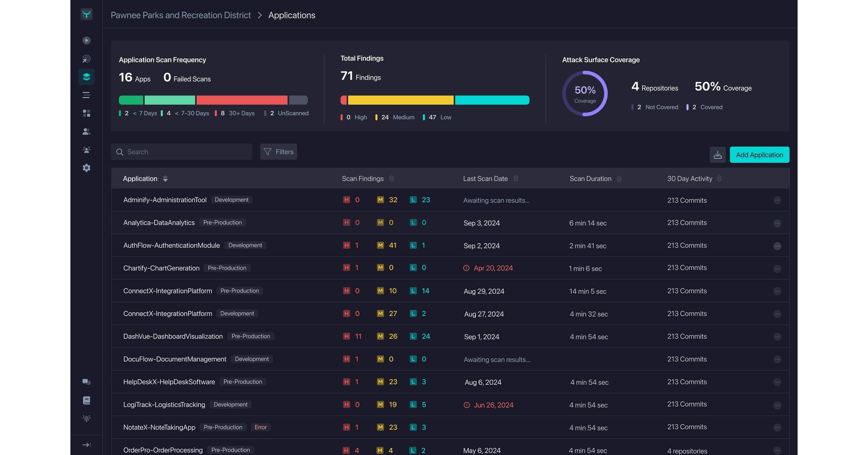Select the Applications breadcrumb tab
This screenshot has height=455, width=868.
point(292,15)
